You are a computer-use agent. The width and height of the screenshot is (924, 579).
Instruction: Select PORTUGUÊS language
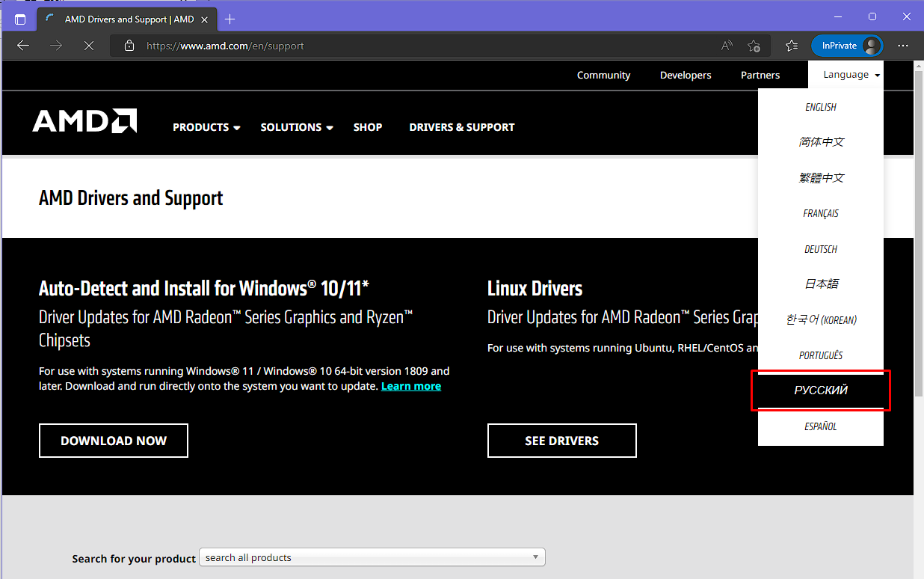coord(821,355)
